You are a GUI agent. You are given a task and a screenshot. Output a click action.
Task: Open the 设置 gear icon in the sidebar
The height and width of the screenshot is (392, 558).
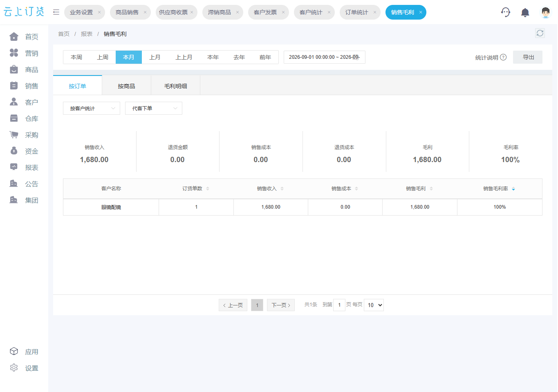tap(14, 367)
